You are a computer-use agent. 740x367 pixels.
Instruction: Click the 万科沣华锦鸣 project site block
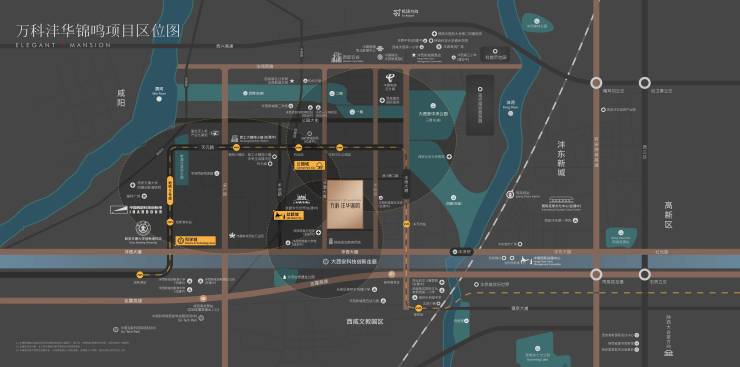[345, 204]
